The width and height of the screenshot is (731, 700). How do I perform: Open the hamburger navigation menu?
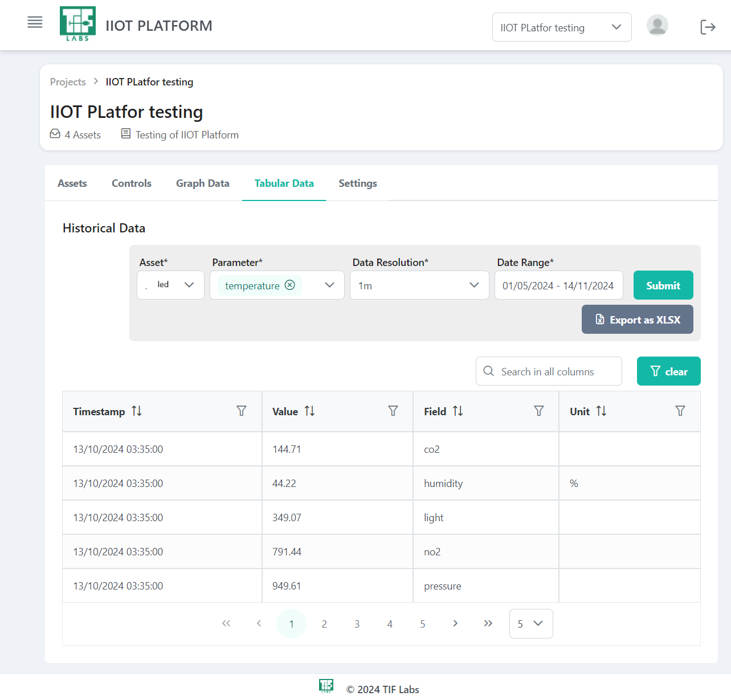point(35,22)
